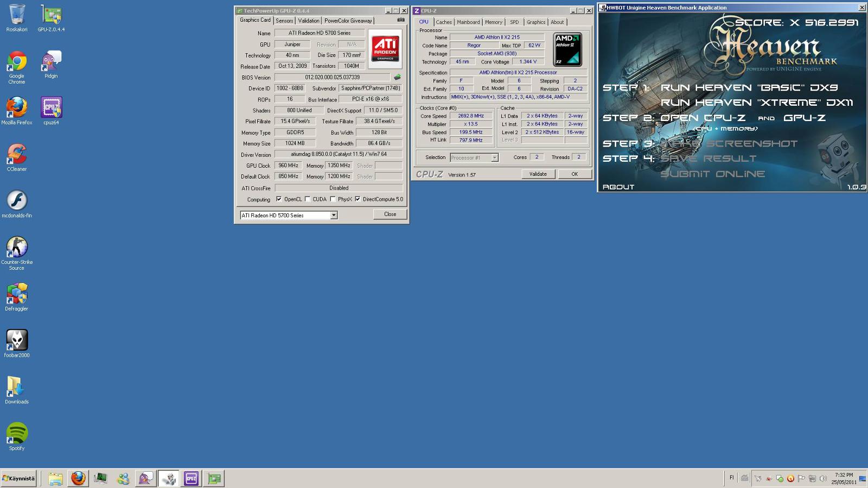Switch to the Sensors tab in GPU-Z
Image resolution: width=868 pixels, height=488 pixels.
pos(284,21)
